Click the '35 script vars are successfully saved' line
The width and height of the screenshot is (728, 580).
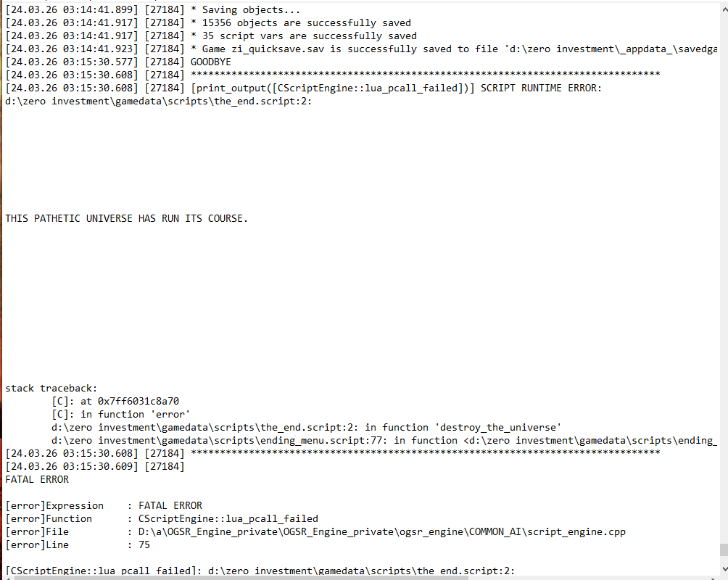(211, 36)
